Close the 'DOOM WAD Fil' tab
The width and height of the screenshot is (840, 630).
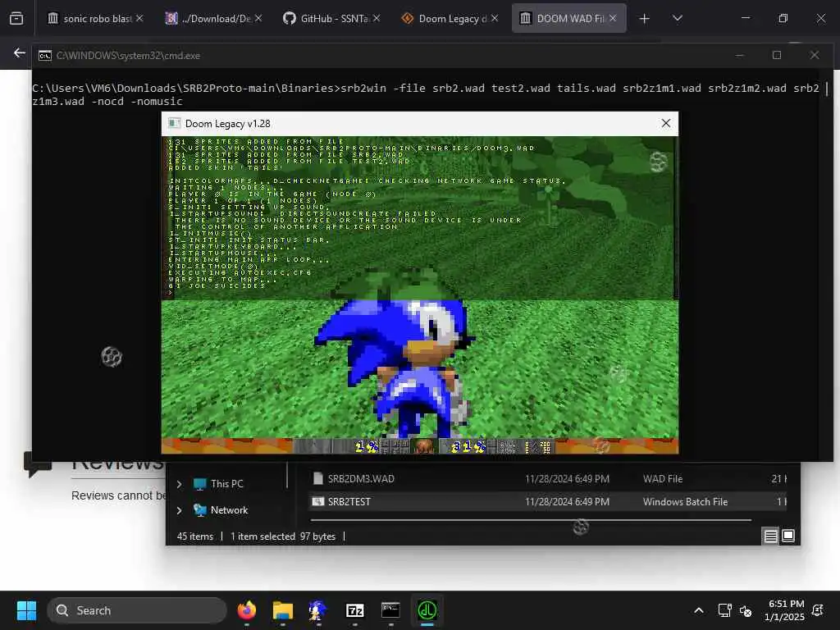click(x=613, y=18)
